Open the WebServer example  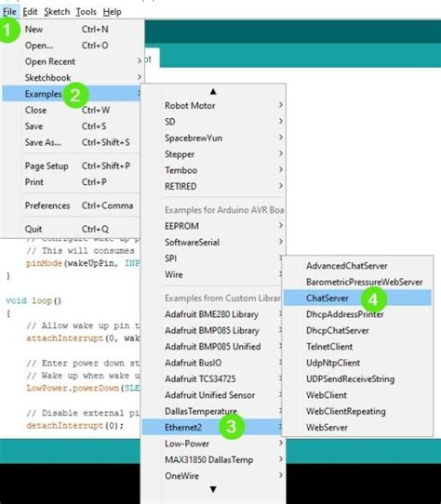point(357,428)
